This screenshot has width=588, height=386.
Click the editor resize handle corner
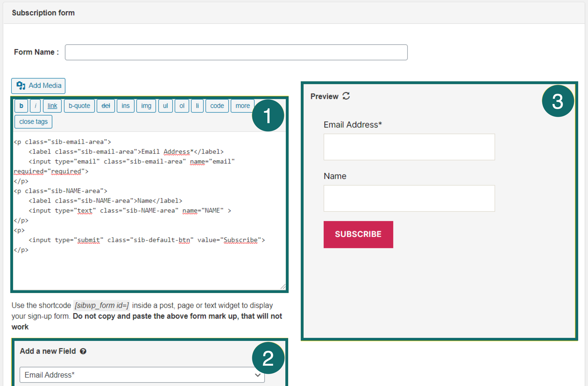click(283, 287)
